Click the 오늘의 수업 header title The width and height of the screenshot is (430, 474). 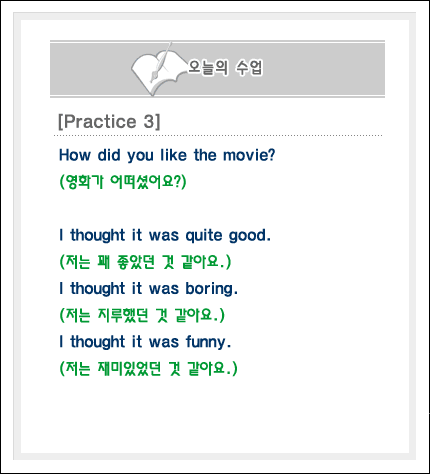226,68
